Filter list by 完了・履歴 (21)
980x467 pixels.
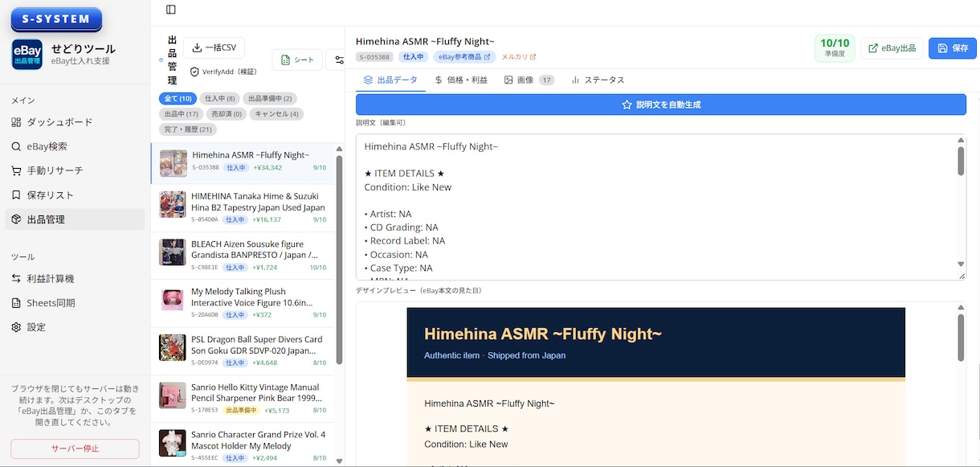point(188,129)
